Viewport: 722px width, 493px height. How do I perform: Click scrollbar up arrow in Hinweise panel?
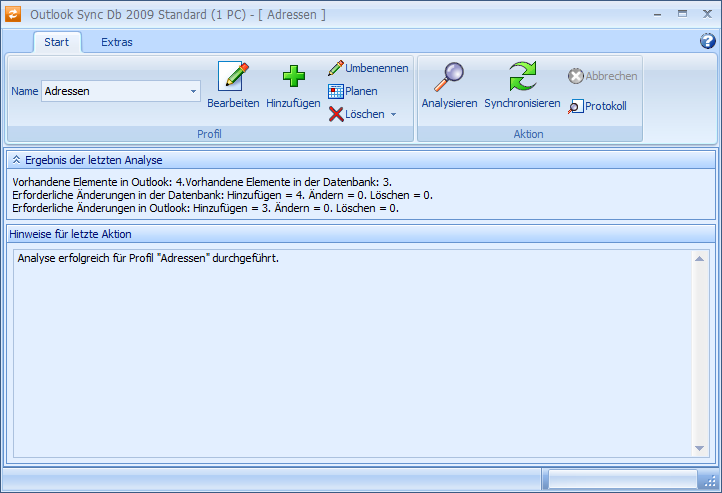coord(700,260)
